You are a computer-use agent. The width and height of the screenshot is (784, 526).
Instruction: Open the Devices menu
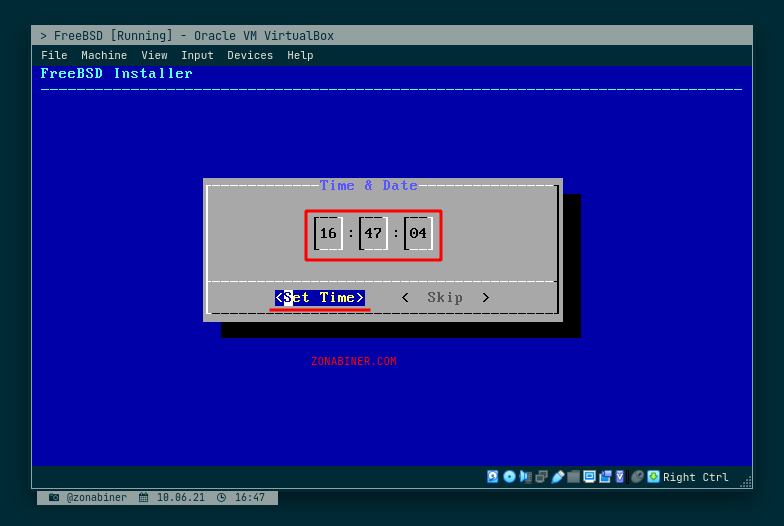[250, 55]
